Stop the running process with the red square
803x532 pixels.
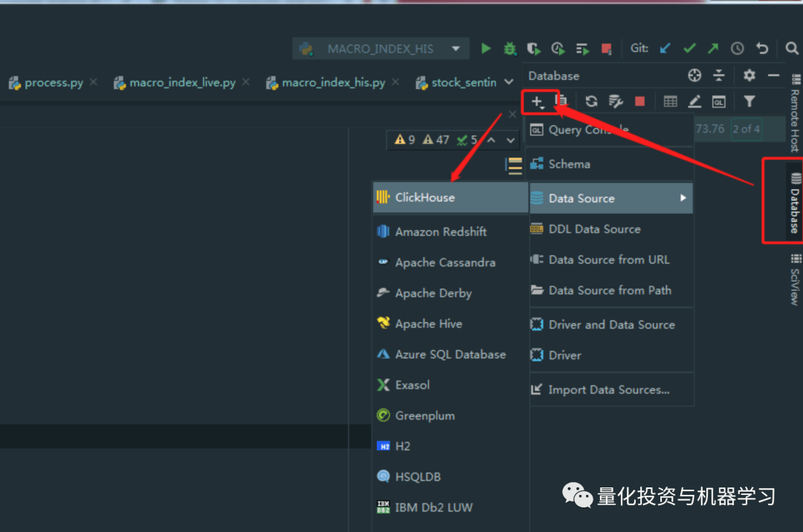(x=607, y=48)
